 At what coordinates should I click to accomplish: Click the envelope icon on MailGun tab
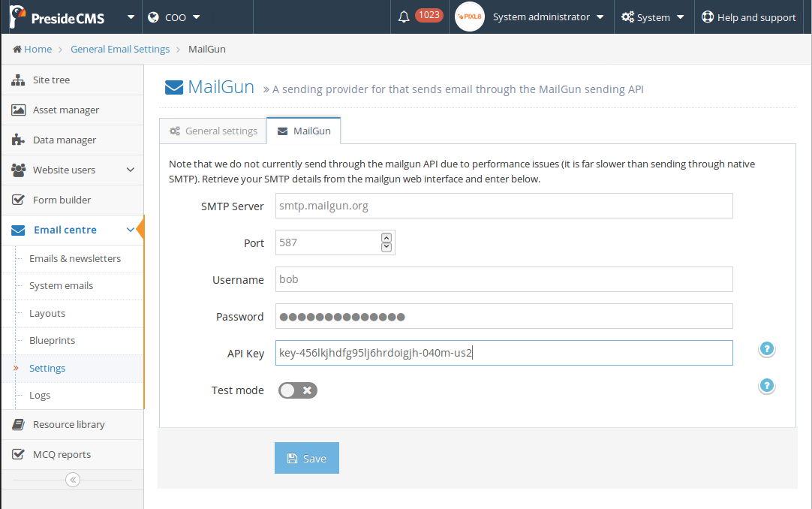coord(282,131)
